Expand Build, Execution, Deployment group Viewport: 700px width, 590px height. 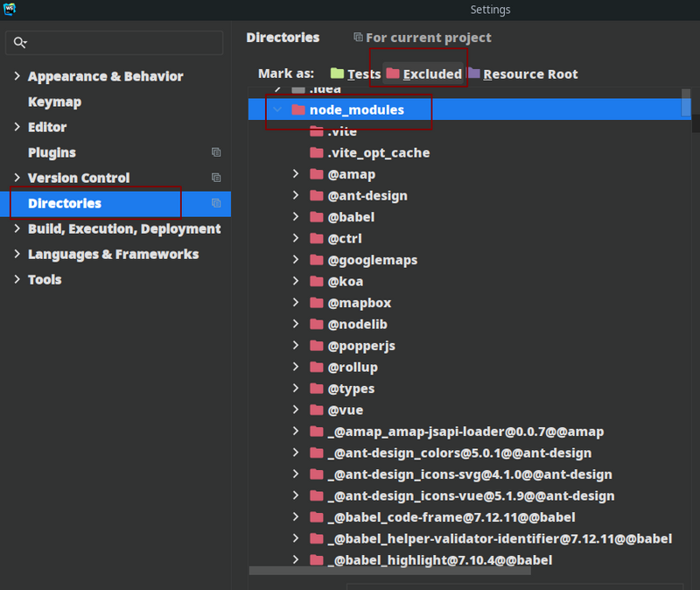tap(17, 228)
